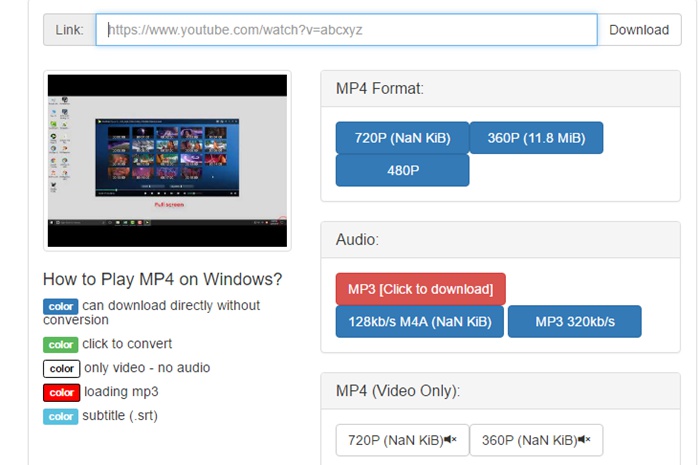The width and height of the screenshot is (700, 465).
Task: Choose the 480P MP4 button
Action: pos(402,170)
